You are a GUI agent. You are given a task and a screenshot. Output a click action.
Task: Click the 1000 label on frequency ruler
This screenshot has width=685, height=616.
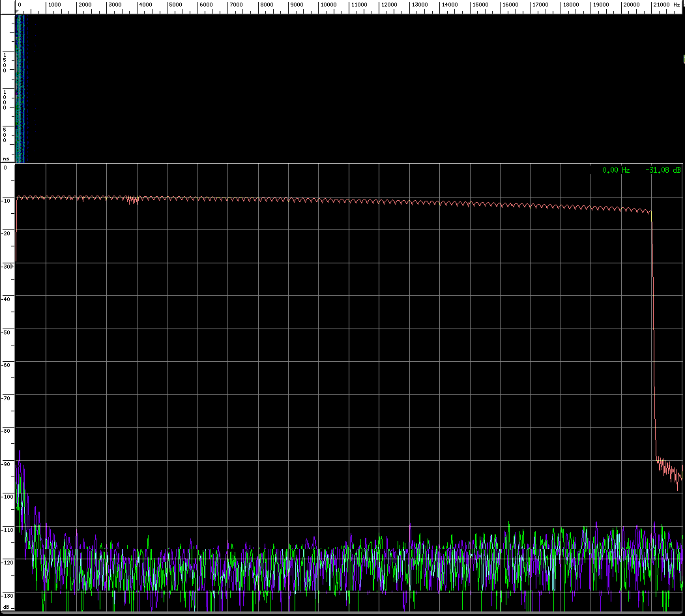tap(55, 5)
